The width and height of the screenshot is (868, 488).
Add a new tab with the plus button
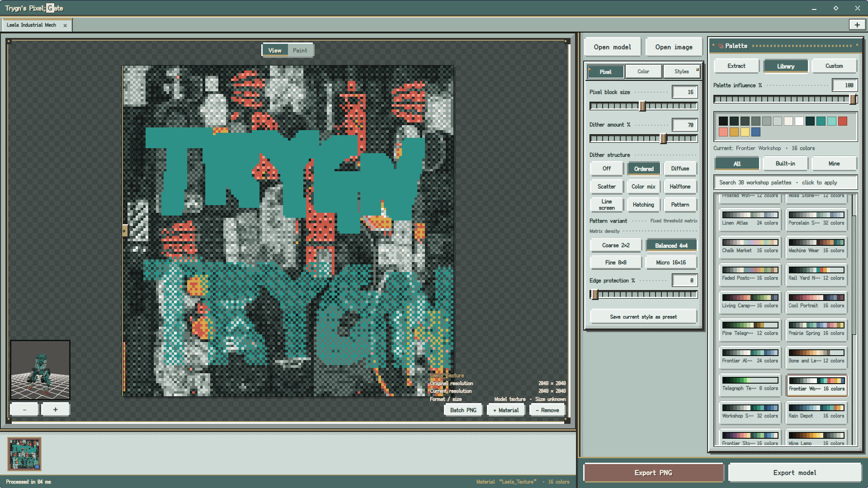click(857, 25)
